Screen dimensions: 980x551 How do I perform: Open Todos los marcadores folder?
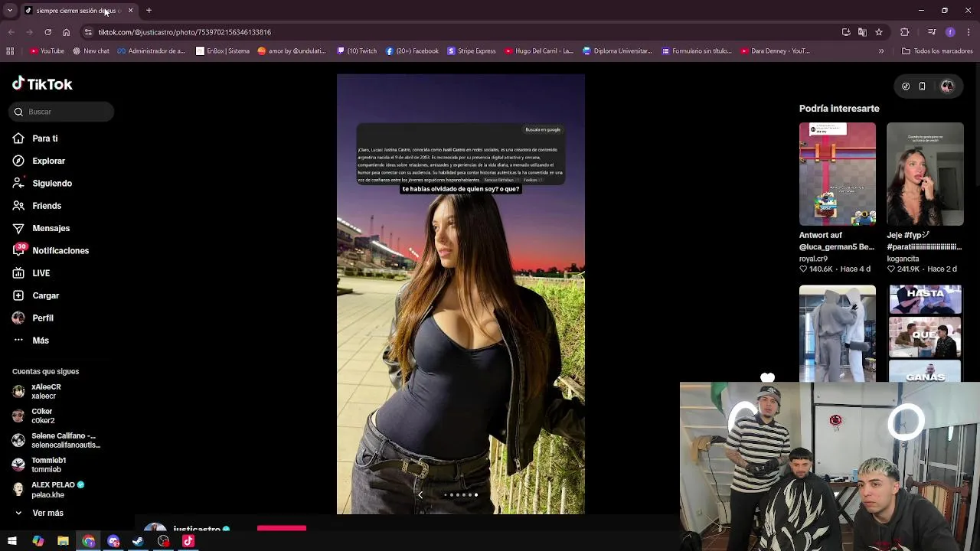click(x=937, y=51)
